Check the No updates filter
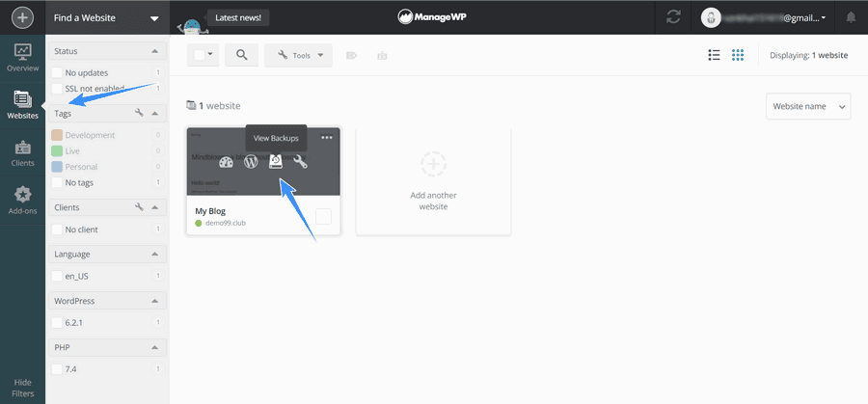868x404 pixels. click(57, 72)
